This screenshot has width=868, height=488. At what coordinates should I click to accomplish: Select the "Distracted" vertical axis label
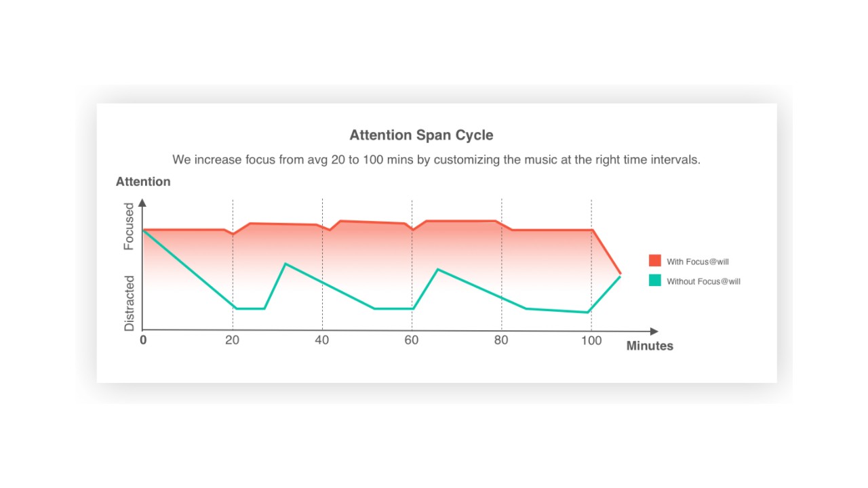[130, 302]
